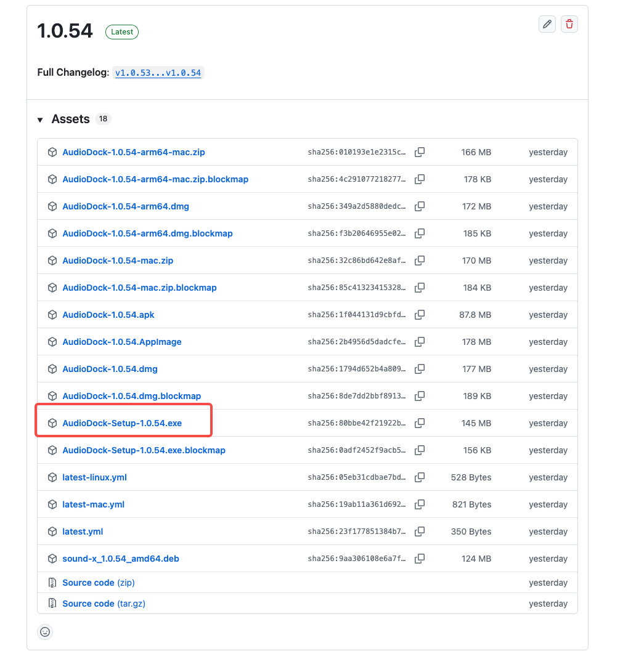Copy sha256 for arm64.dmg.blockmap
This screenshot has height=659, width=644.
420,233
